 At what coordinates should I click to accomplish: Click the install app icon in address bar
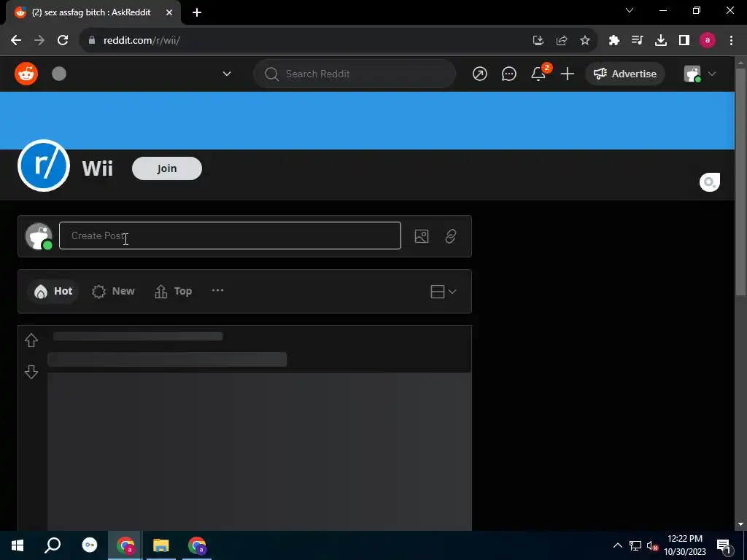[538, 41]
